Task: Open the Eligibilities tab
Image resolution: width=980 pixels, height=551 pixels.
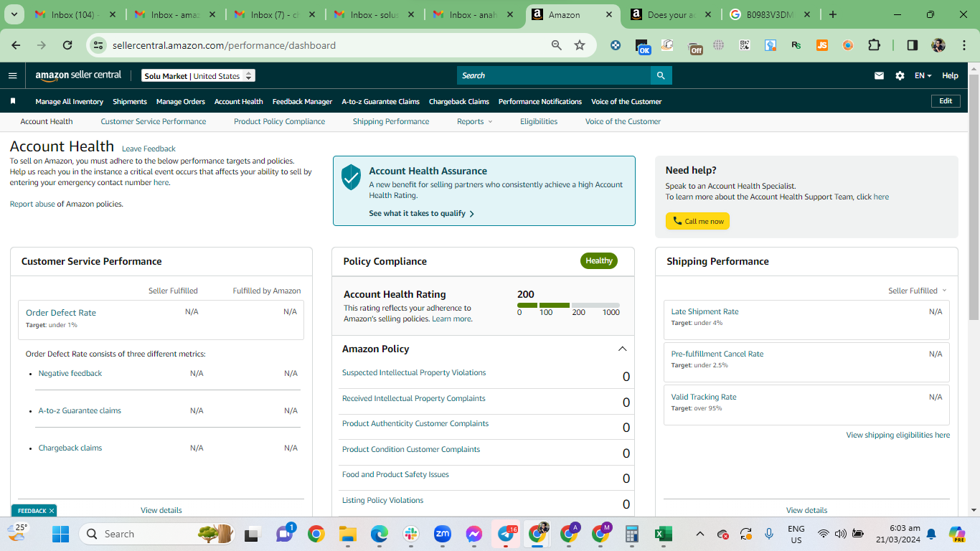Action: pyautogui.click(x=539, y=121)
